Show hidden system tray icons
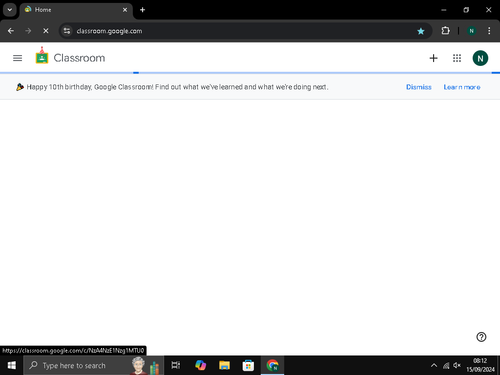 (x=434, y=365)
